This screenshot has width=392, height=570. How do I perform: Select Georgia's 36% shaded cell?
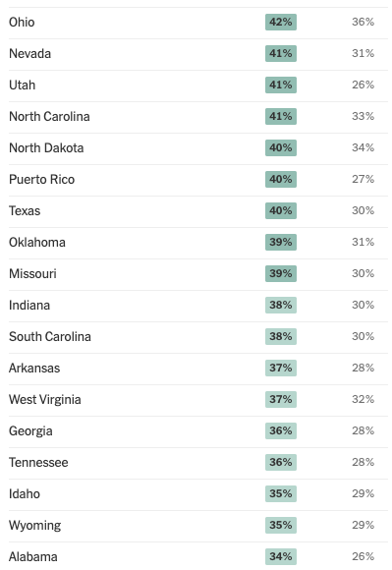[281, 430]
